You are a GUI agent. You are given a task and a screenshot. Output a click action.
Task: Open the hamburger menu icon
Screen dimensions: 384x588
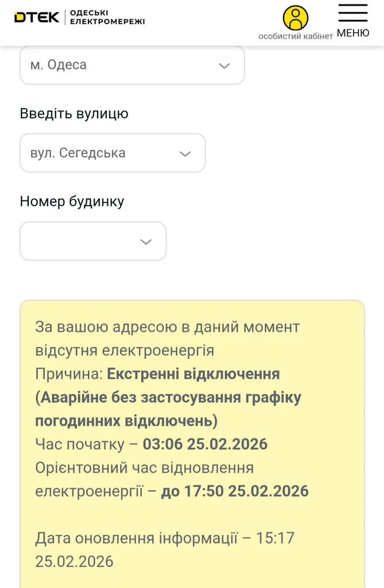[x=353, y=13]
